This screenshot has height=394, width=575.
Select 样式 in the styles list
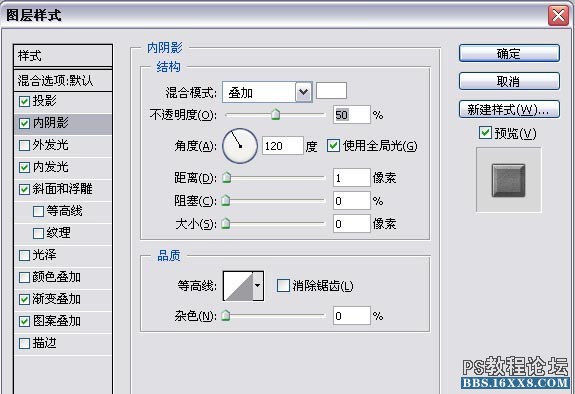[63, 56]
